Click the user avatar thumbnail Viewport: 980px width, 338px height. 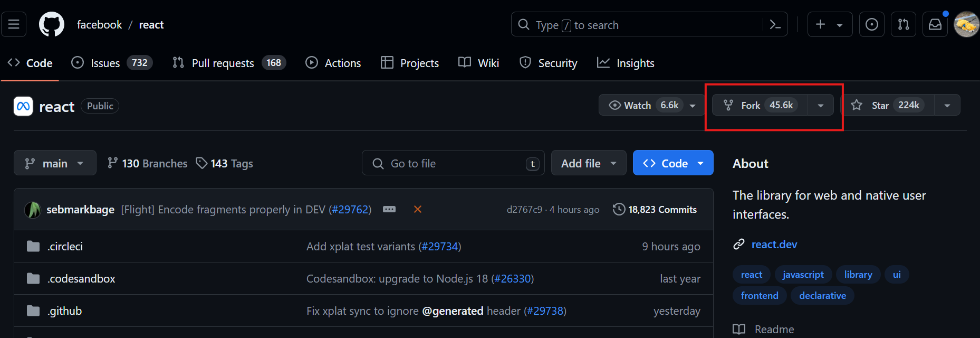966,24
